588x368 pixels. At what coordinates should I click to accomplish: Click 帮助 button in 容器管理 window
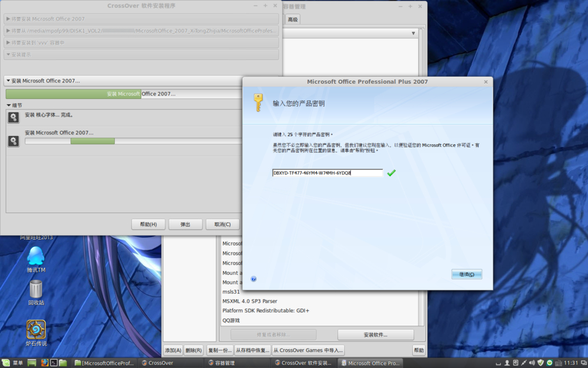pyautogui.click(x=419, y=350)
